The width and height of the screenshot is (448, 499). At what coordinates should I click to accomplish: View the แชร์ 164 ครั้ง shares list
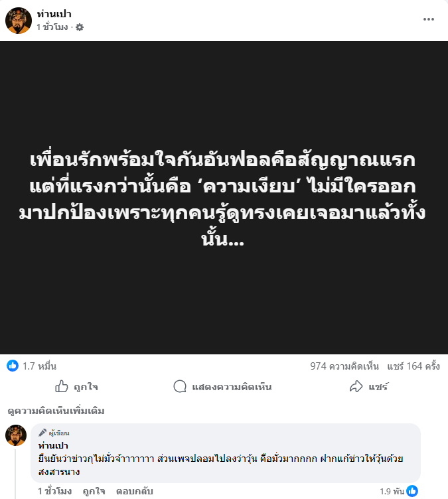coord(413,366)
